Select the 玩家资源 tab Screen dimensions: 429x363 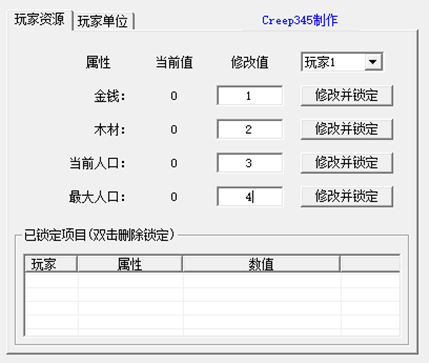click(x=40, y=20)
